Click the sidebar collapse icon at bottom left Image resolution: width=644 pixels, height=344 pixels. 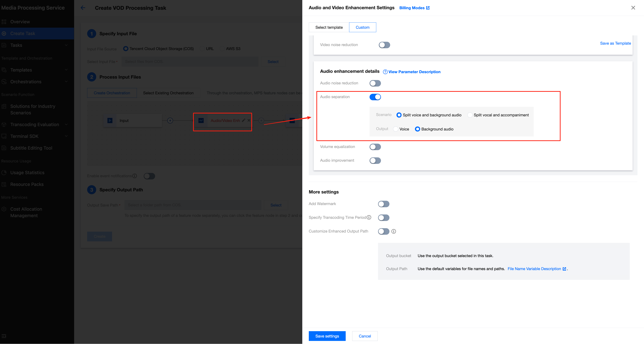tap(4, 336)
